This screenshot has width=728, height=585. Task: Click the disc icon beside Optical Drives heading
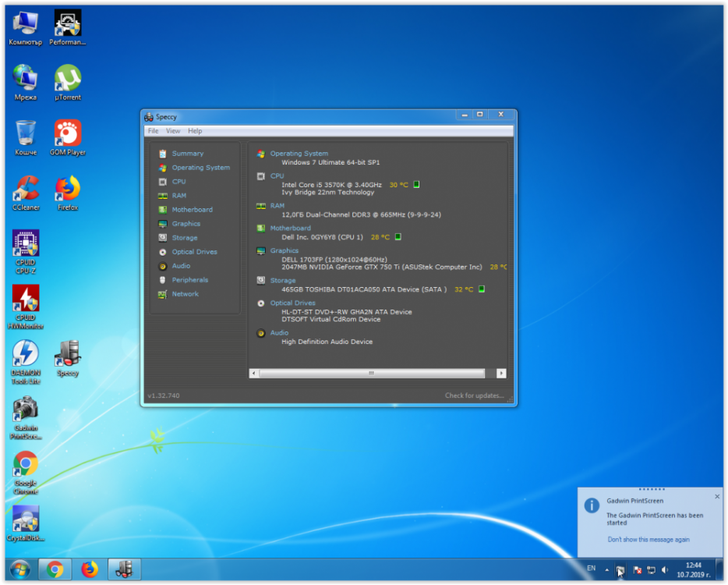click(x=261, y=303)
